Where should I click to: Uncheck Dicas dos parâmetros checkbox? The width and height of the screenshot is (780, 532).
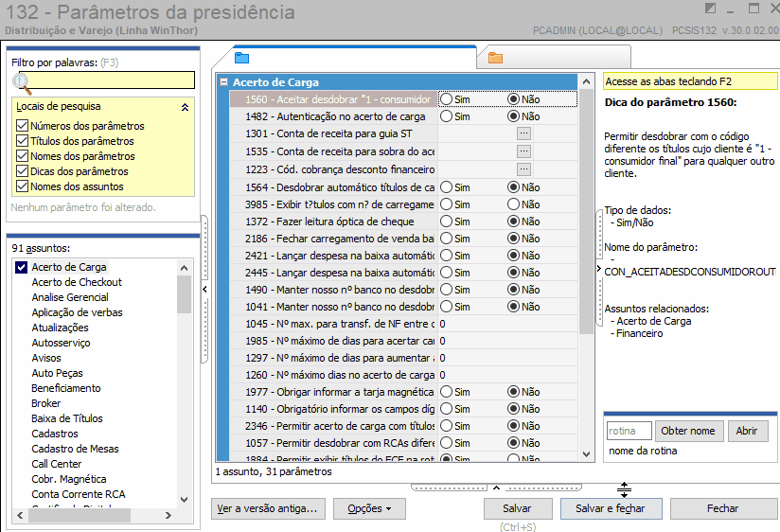[22, 171]
